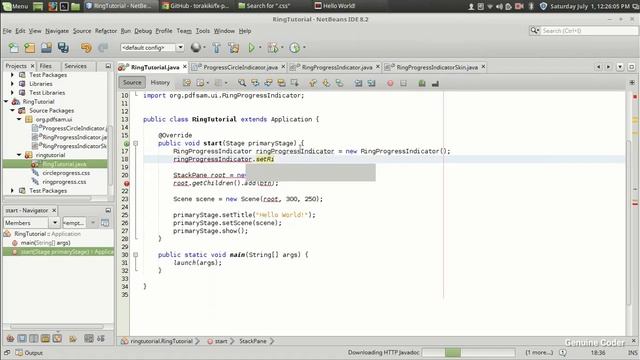Open the dropdown arrow beside Run Project
640x360 pixels.
click(x=260, y=48)
